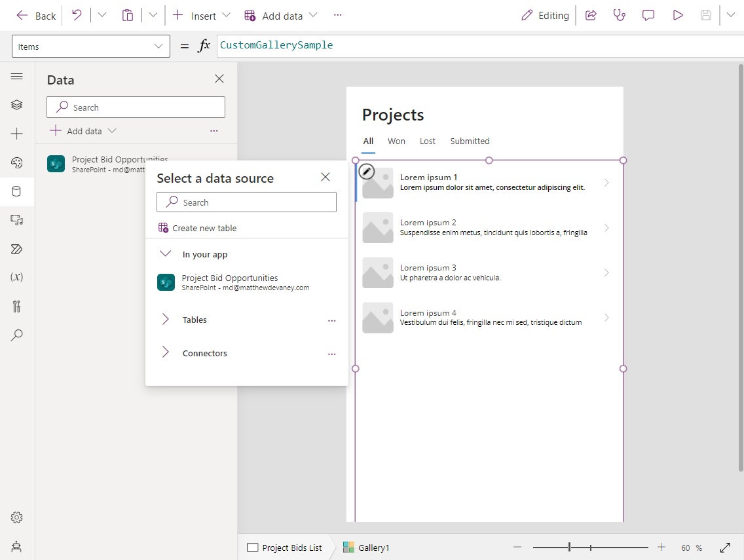
Task: Open the Power Automate pane
Action: tap(16, 249)
